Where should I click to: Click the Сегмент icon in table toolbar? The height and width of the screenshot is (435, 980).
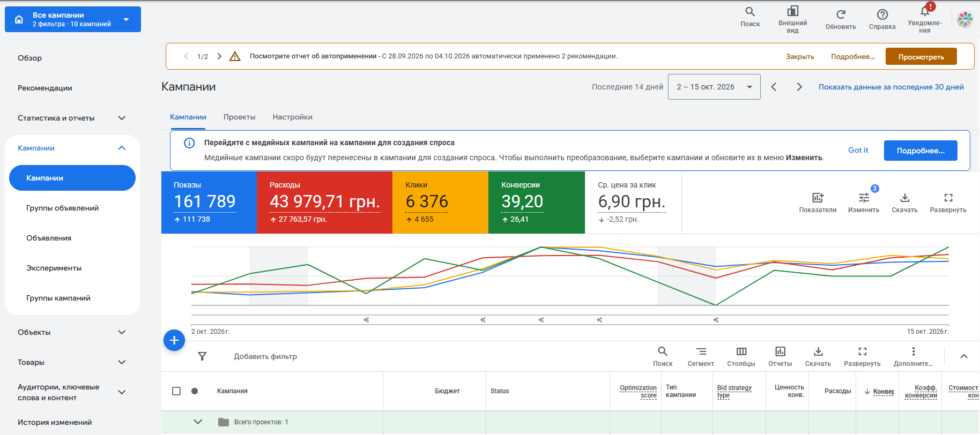(x=701, y=351)
